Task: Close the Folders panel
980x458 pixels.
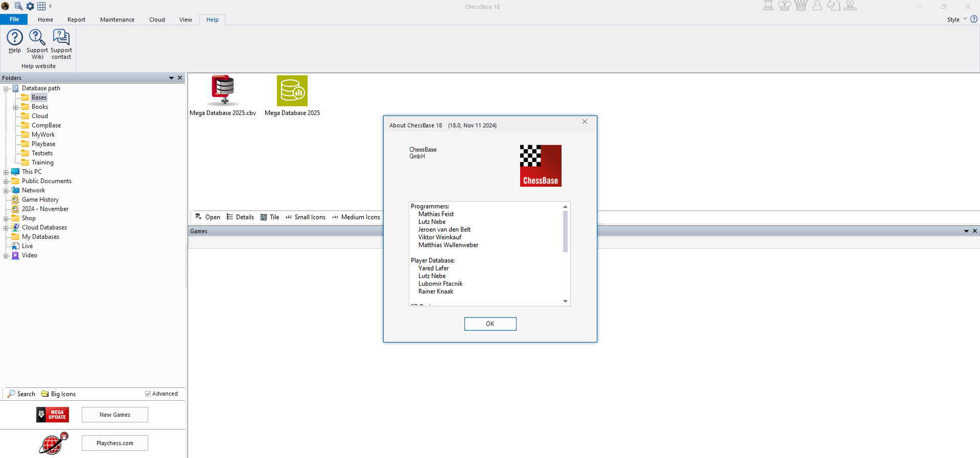Action: pos(180,78)
